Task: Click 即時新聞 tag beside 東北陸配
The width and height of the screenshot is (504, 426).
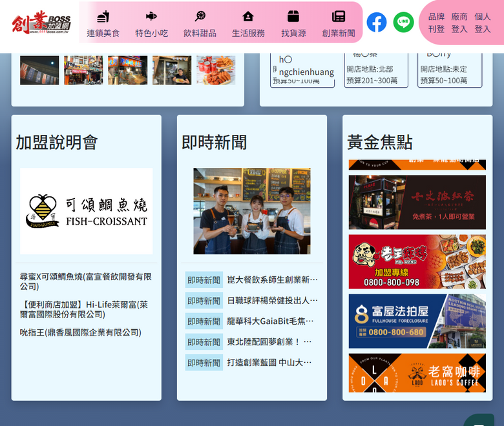Action: pos(204,342)
